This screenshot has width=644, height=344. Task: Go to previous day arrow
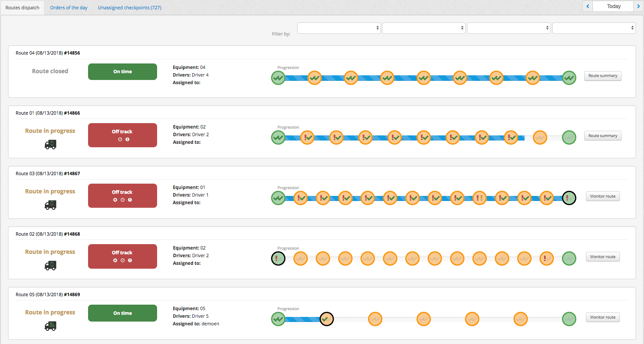(587, 6)
